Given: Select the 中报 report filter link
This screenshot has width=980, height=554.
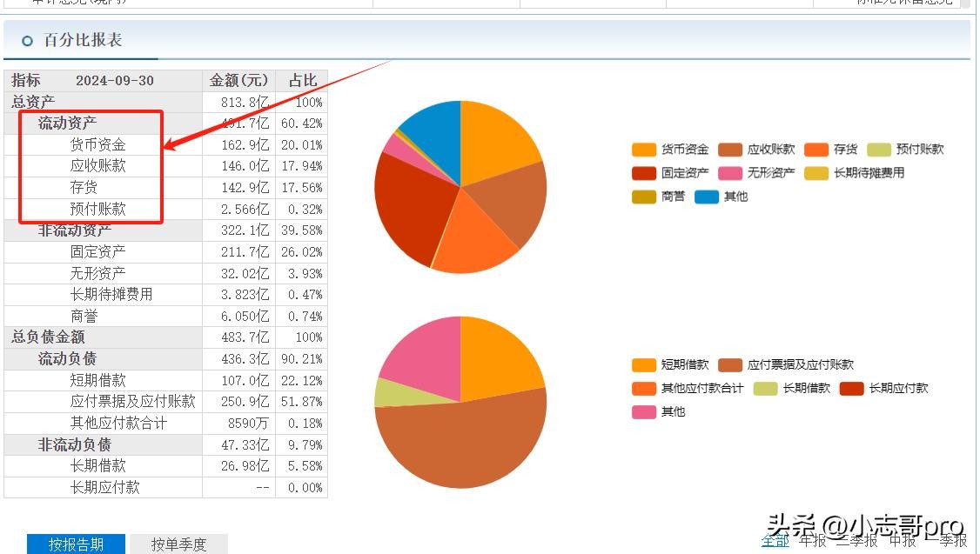Looking at the screenshot, I should 903,541.
